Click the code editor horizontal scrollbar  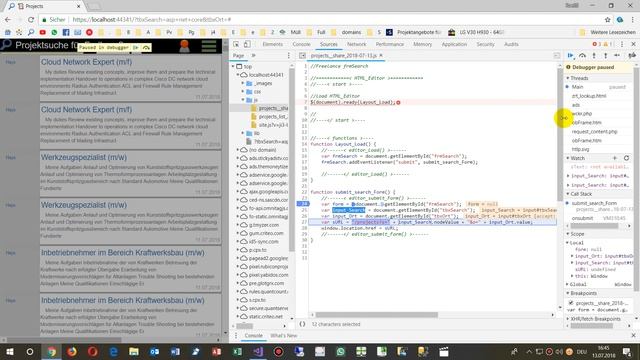[376, 315]
